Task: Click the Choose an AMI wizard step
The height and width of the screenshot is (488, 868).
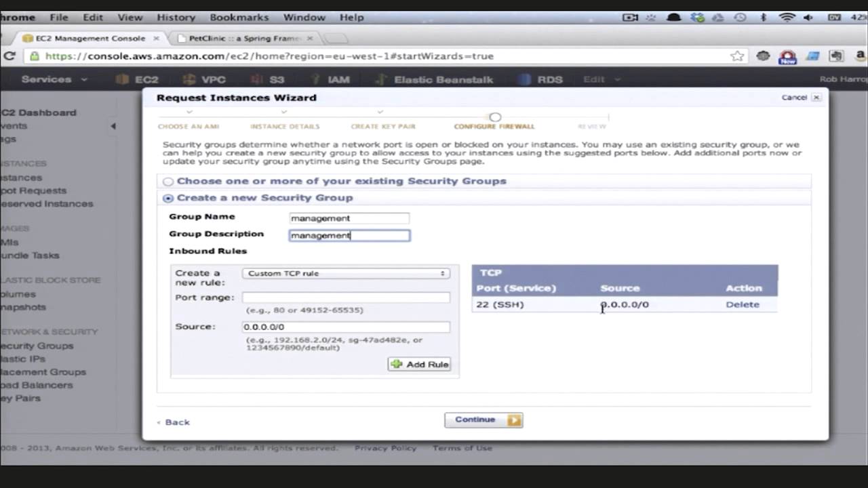Action: [189, 126]
